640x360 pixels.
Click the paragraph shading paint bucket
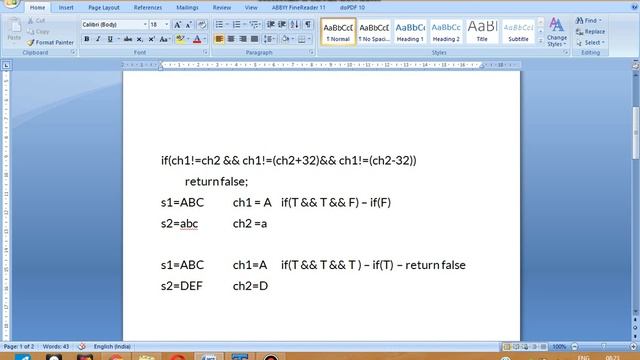pos(285,39)
